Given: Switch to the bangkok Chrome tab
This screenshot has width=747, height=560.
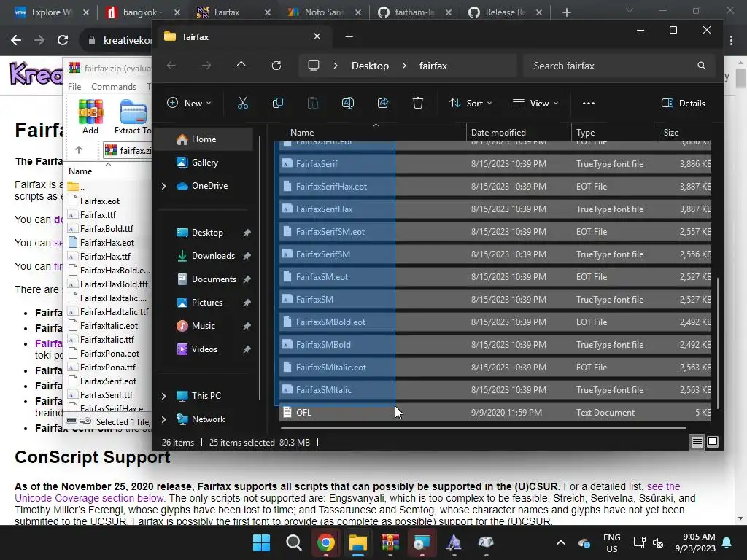Looking at the screenshot, I should pyautogui.click(x=141, y=12).
